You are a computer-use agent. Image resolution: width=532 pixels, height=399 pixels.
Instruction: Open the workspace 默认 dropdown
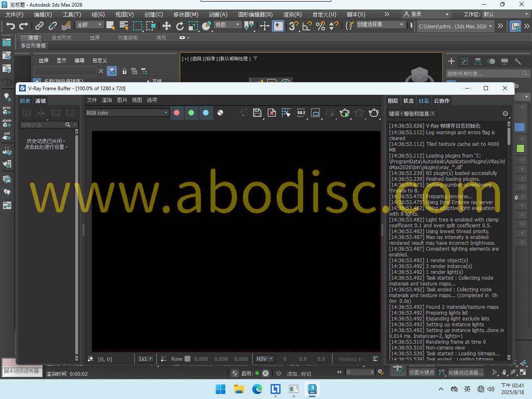pos(505,14)
